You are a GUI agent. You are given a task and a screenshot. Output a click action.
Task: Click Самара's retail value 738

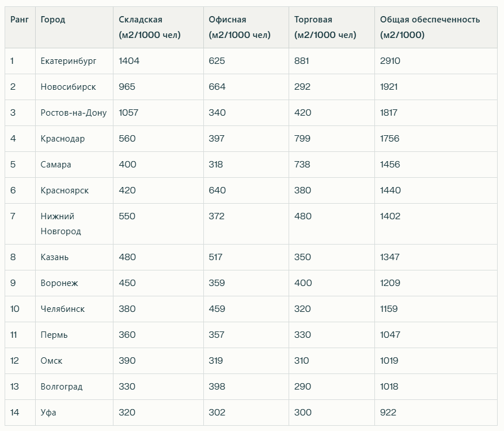(x=302, y=165)
